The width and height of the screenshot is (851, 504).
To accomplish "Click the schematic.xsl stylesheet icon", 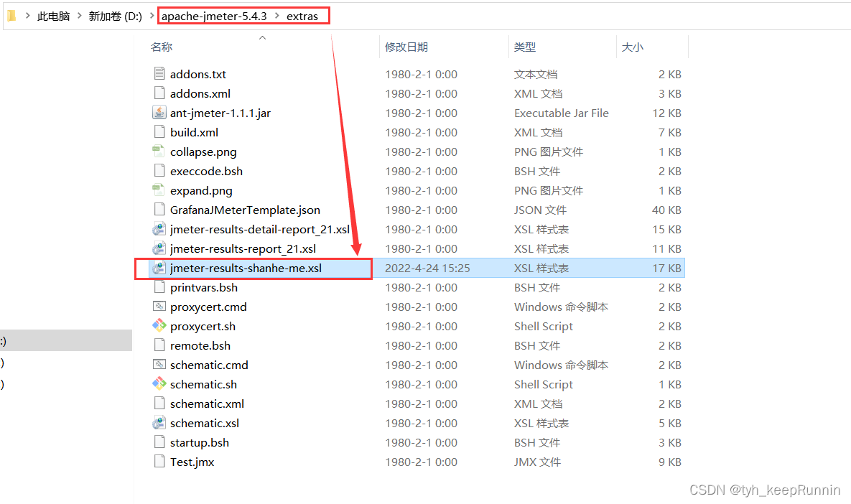I will pos(159,423).
